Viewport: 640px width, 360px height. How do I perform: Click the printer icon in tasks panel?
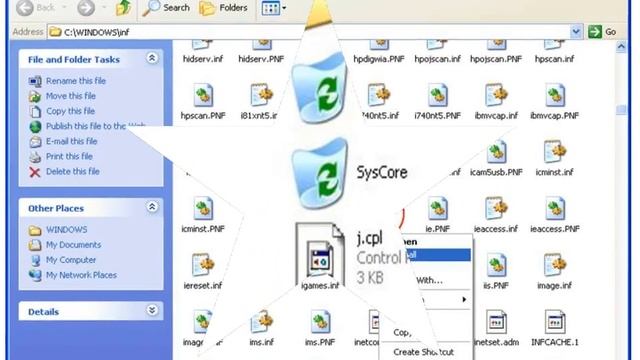[35, 157]
